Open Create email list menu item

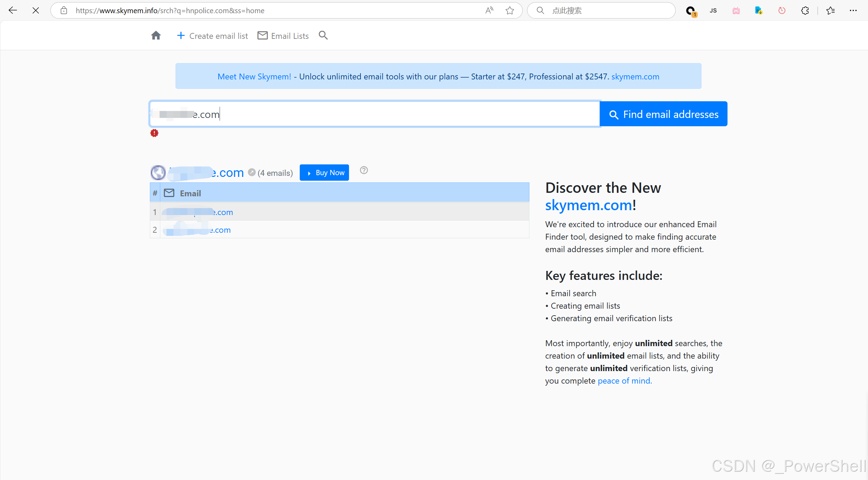(x=212, y=36)
